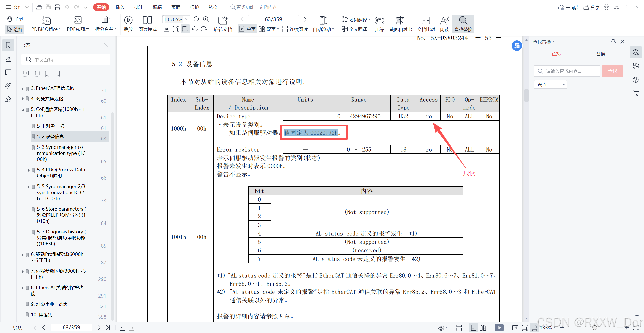Image resolution: width=644 pixels, height=333 pixels.
Task: Open the 压缩 compress tool
Action: click(x=380, y=20)
